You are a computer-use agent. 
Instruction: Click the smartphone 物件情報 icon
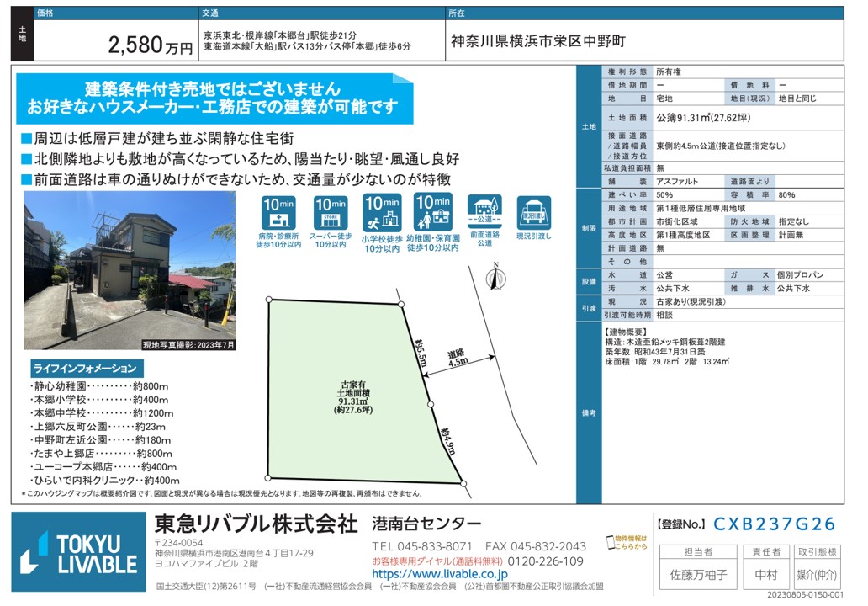(611, 543)
